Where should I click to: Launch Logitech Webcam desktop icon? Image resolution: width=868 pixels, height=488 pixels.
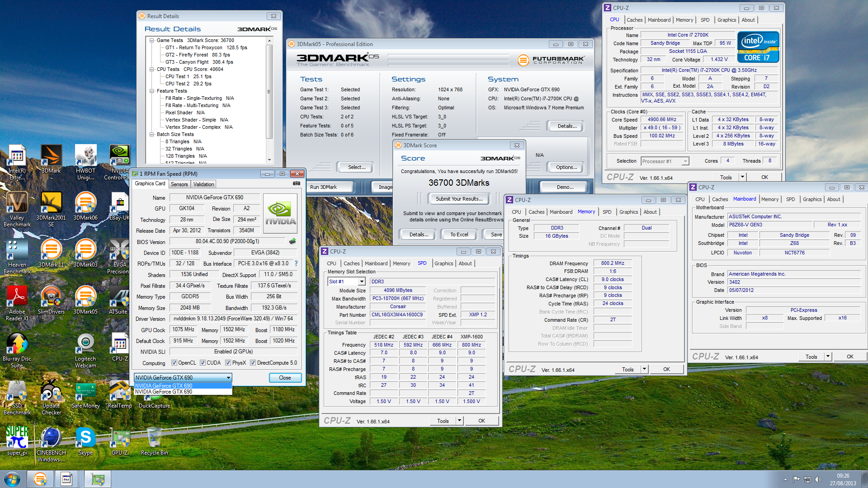[x=85, y=350]
